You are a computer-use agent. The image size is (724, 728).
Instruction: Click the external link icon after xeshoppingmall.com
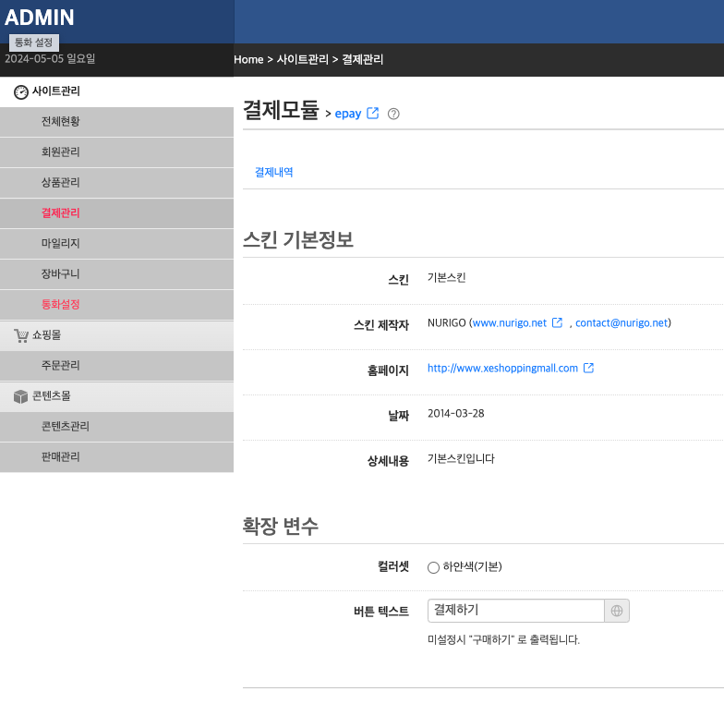588,369
